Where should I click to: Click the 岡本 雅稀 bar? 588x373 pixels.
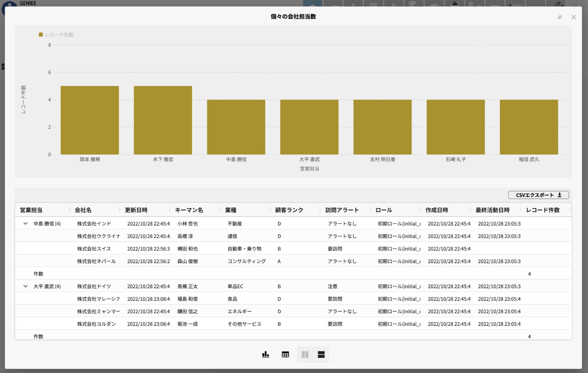(90, 121)
